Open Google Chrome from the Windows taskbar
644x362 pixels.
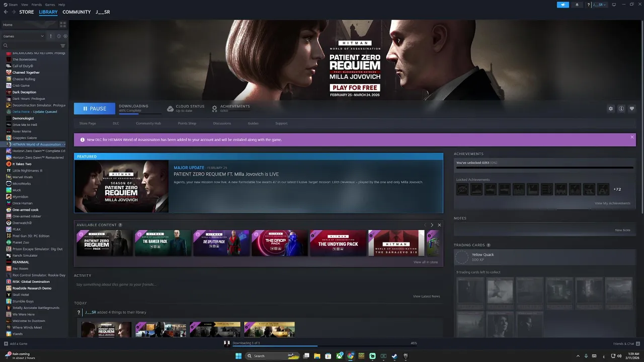click(x=350, y=356)
